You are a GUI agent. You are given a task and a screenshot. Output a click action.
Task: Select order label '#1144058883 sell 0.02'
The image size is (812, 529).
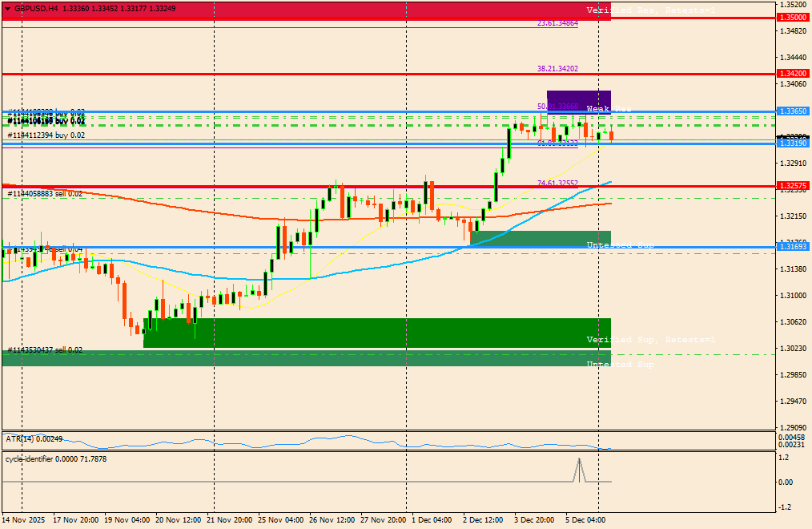[45, 194]
